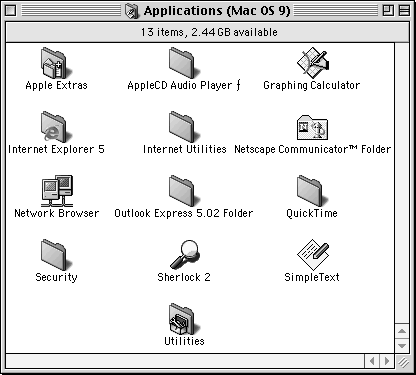Click the "Applications (Mac OS 9)" window title
Screen dimensions: 416x375
(217, 11)
